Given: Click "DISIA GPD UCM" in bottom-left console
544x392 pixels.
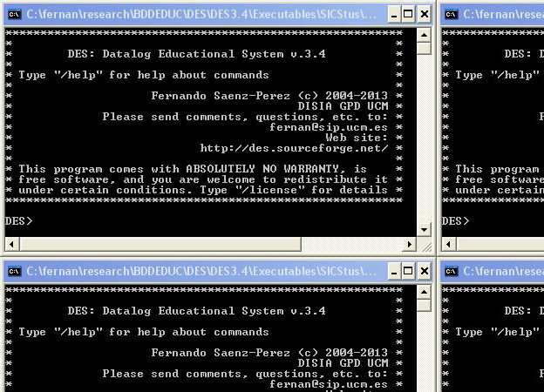Looking at the screenshot, I should click(x=343, y=363).
